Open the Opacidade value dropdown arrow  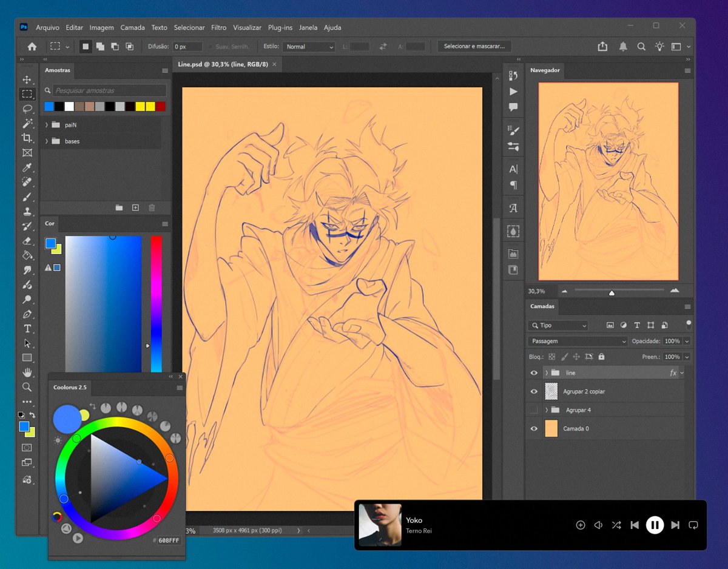click(687, 342)
